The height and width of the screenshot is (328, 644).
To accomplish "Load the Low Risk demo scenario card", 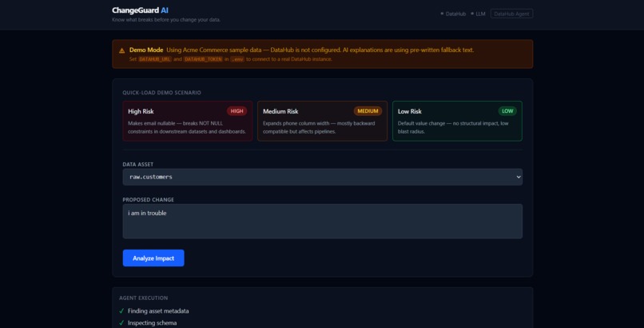I will pos(457,121).
